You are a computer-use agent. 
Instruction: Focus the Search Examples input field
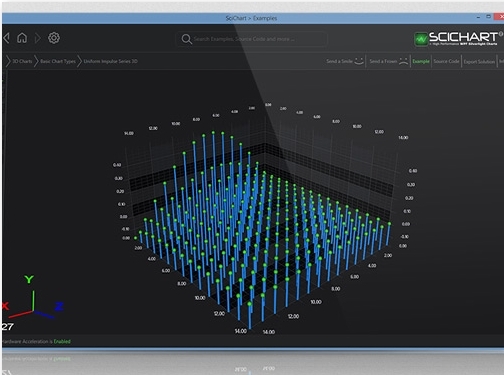(x=252, y=39)
